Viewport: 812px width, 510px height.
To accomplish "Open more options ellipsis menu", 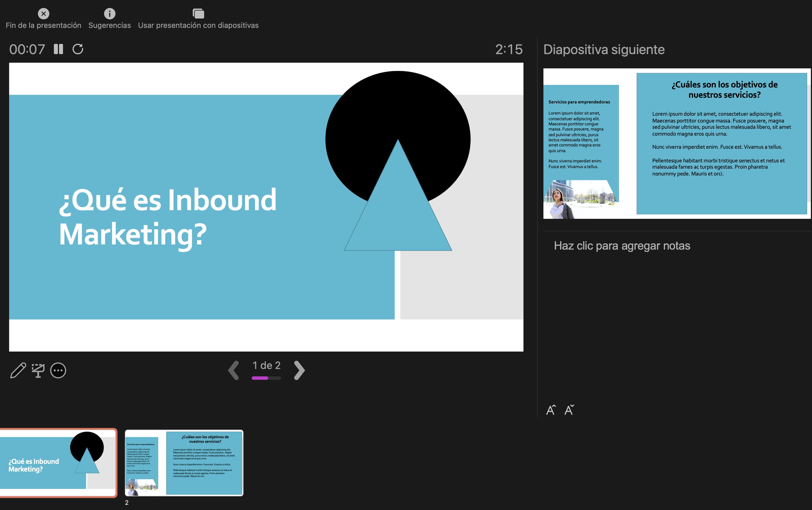I will click(x=58, y=370).
